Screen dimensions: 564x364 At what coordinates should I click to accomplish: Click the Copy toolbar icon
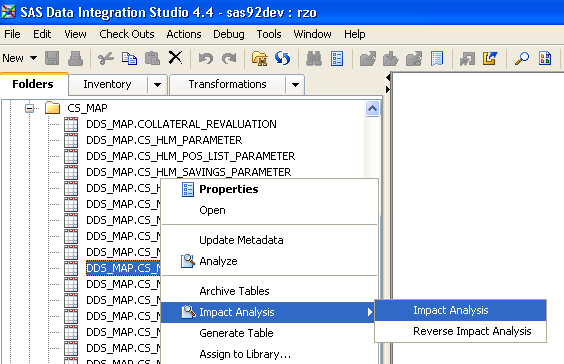click(x=129, y=58)
